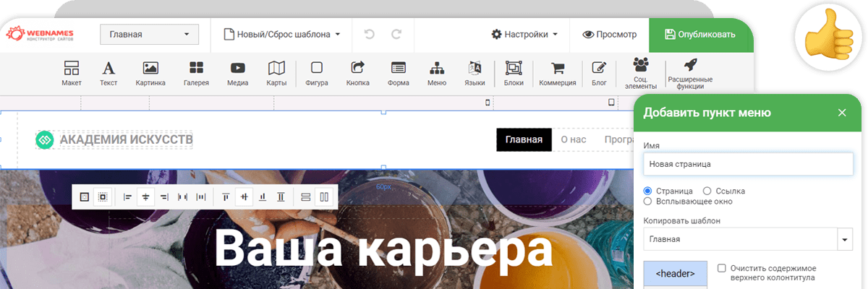Expand the Новый/Сброс шаблона menu

[x=282, y=34]
